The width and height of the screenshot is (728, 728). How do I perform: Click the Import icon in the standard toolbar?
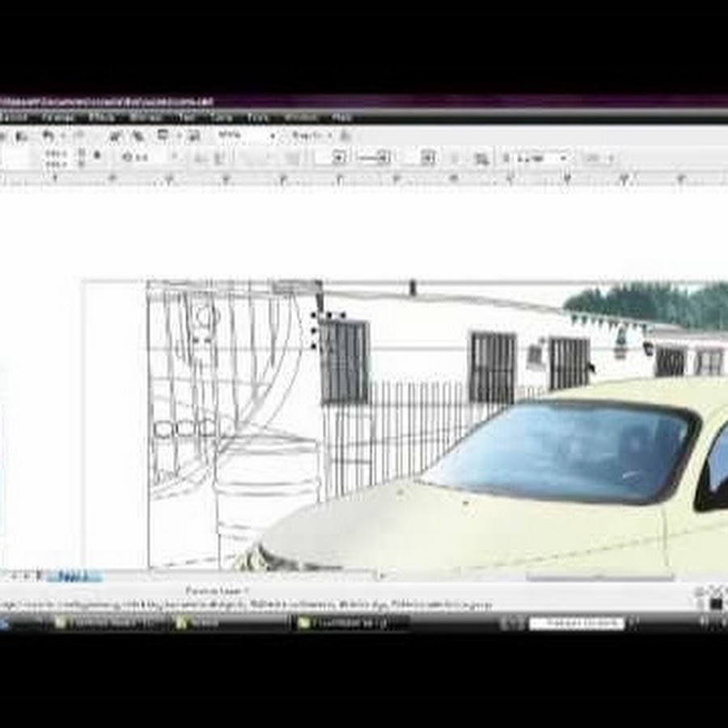pos(116,136)
